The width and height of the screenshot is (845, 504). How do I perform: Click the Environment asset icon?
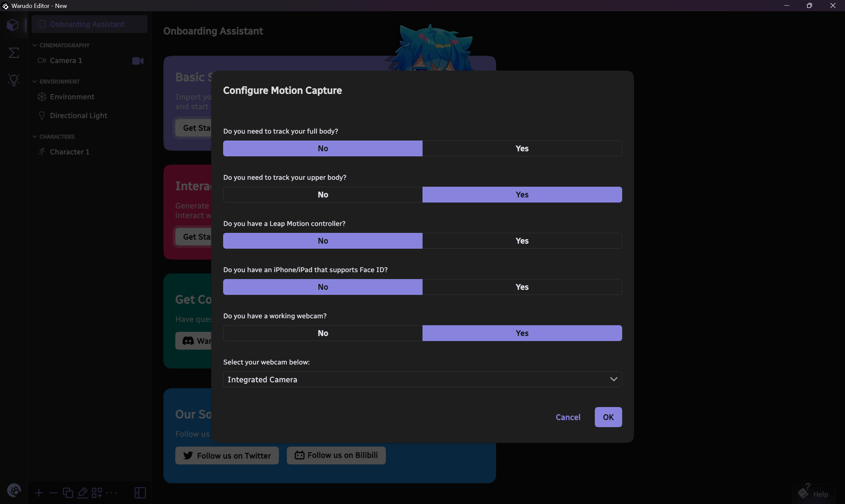pyautogui.click(x=42, y=97)
